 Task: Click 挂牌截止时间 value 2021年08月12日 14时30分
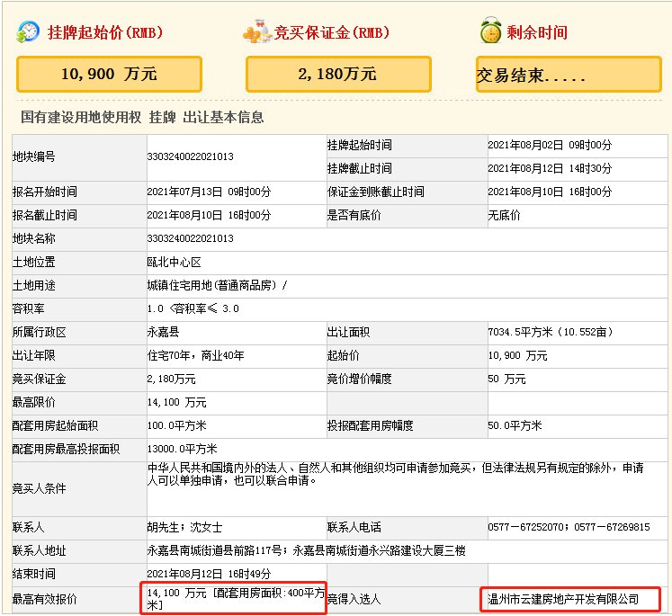(x=550, y=168)
